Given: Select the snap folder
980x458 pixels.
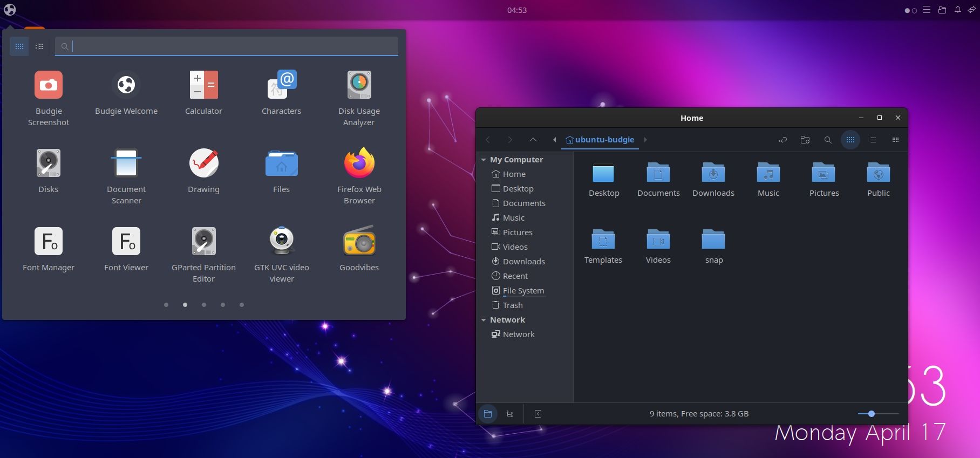Looking at the screenshot, I should 713,246.
